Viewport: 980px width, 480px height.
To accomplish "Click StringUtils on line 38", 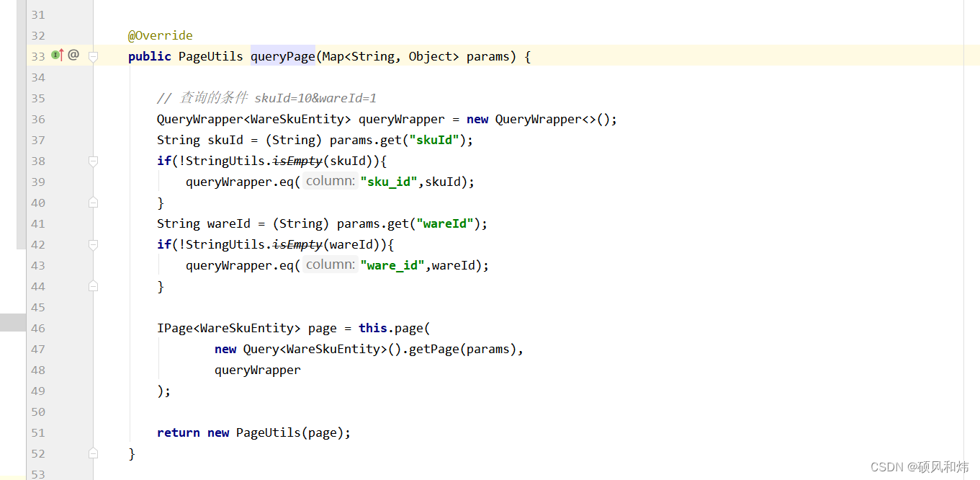I will pyautogui.click(x=225, y=161).
